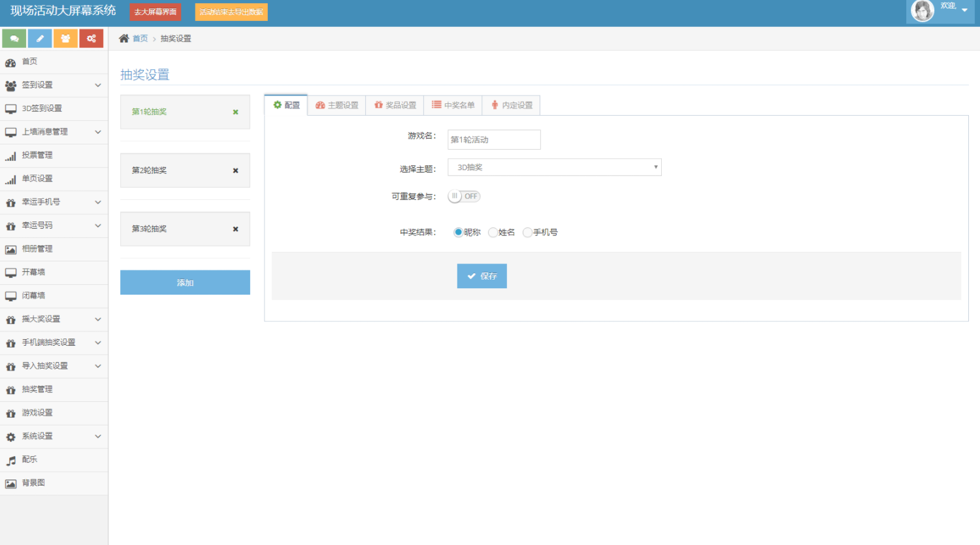Expand the 幸运号码 sidebar menu
This screenshot has height=545, width=980.
pyautogui.click(x=54, y=225)
